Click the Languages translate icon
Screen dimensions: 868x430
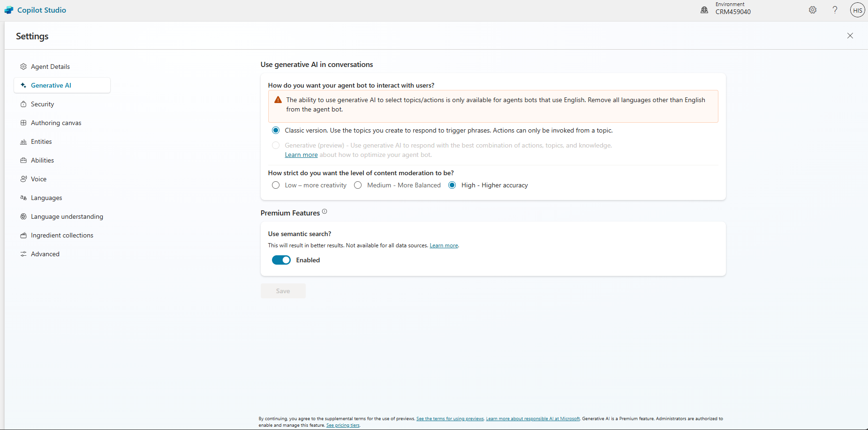[x=23, y=198]
